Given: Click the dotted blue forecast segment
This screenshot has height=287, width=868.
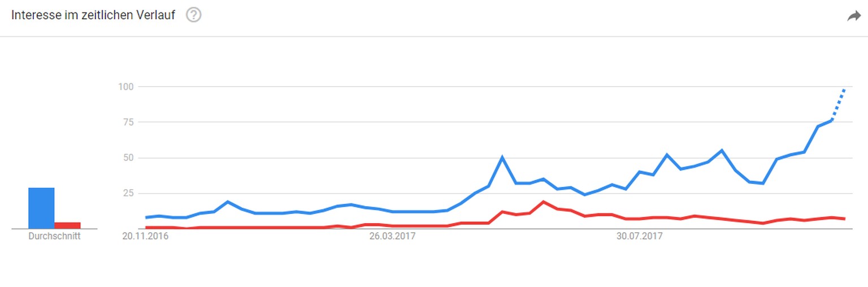Looking at the screenshot, I should tap(838, 105).
